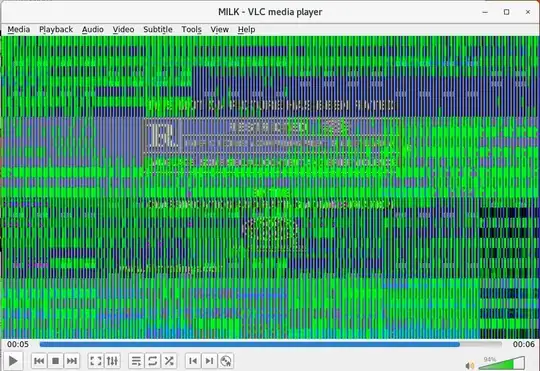The image size is (540, 371).
Task: Open the Playback menu
Action: pos(56,30)
